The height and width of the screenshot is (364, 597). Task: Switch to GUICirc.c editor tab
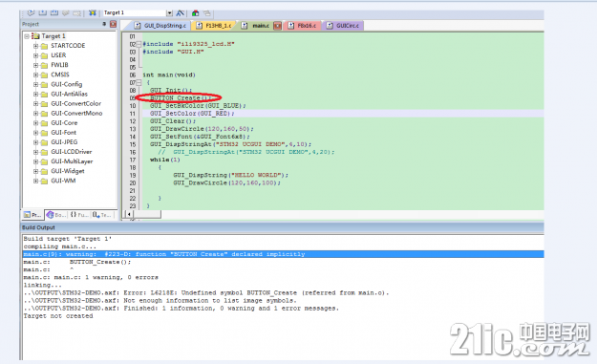[x=343, y=26]
